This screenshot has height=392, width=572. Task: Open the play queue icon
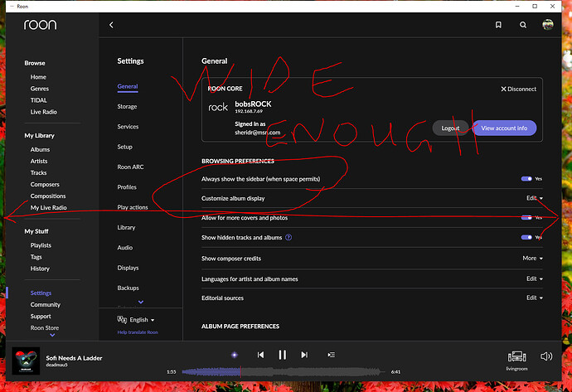tap(332, 355)
